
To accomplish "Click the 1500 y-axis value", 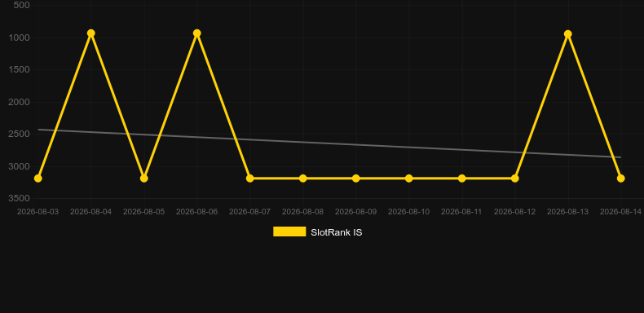I will tap(20, 69).
